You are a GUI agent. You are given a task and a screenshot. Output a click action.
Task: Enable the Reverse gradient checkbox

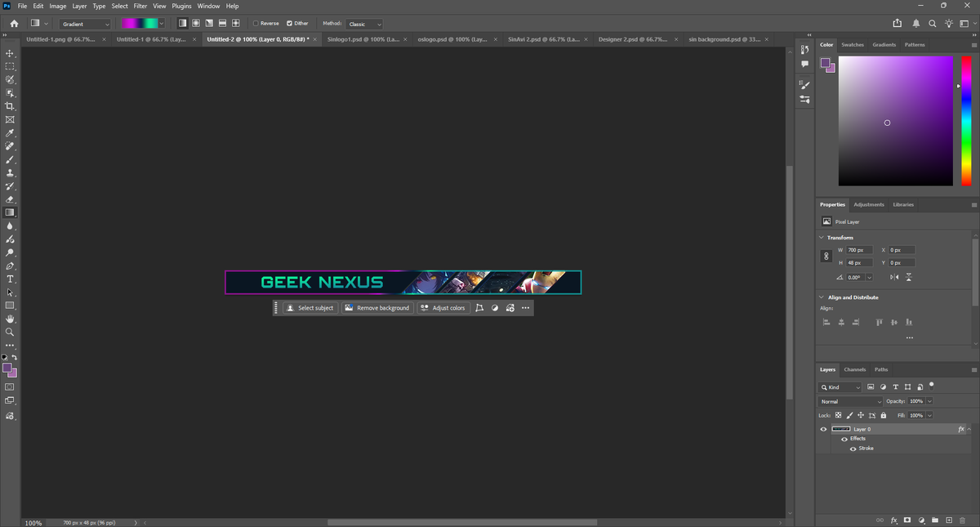(256, 24)
